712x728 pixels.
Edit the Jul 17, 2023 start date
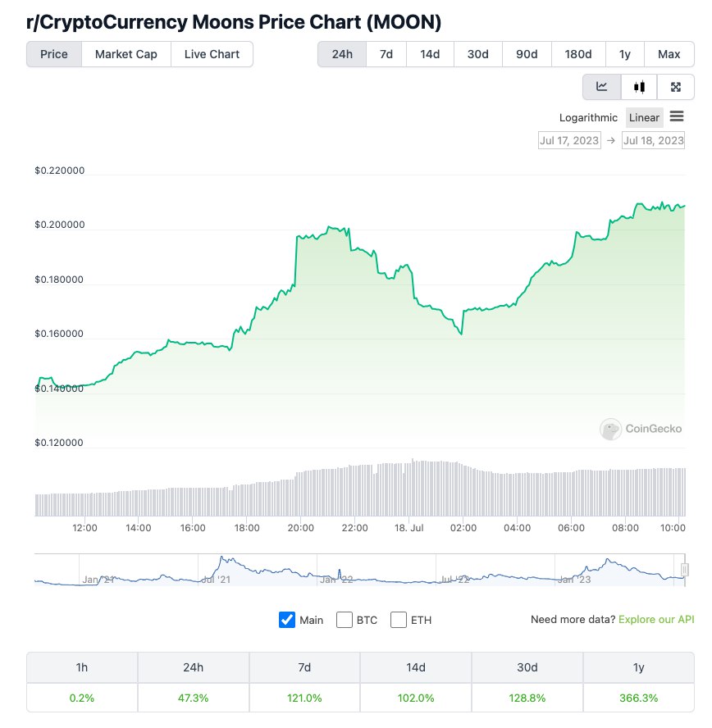pyautogui.click(x=569, y=141)
